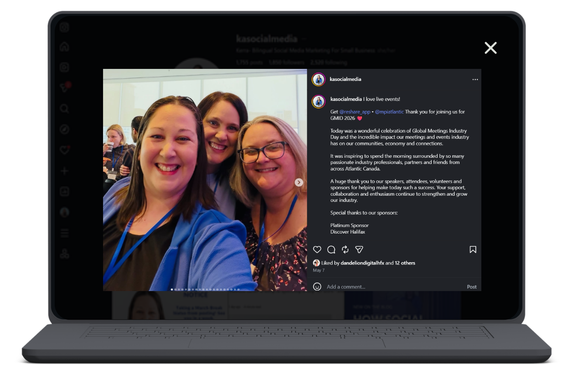This screenshot has width=588, height=365.
Task: Click the kasocialmedia avatar next to the caption
Action: point(318,102)
